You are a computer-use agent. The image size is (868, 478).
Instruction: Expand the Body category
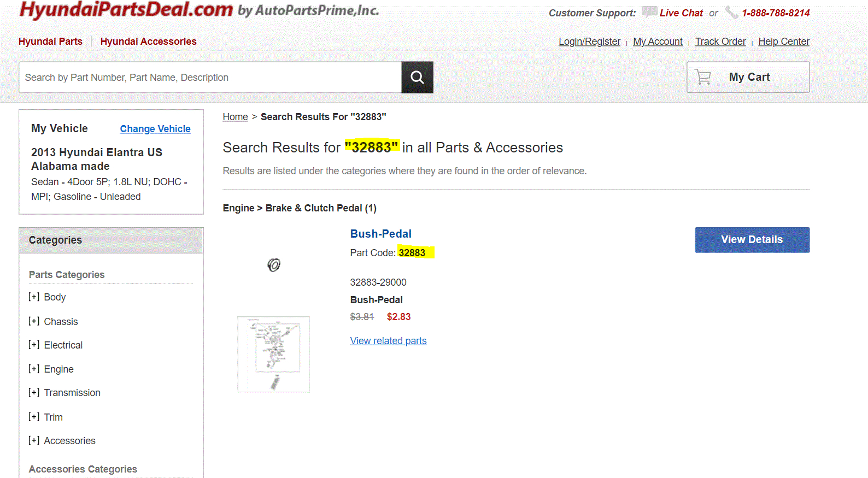[x=34, y=297]
